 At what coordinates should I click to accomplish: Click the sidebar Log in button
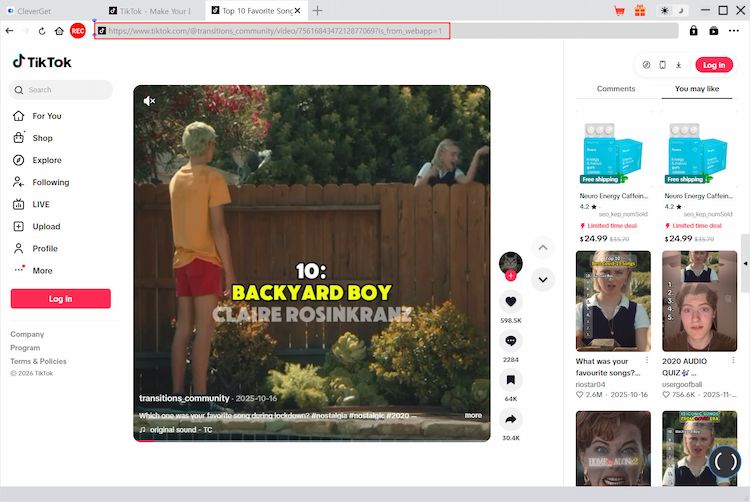[61, 299]
